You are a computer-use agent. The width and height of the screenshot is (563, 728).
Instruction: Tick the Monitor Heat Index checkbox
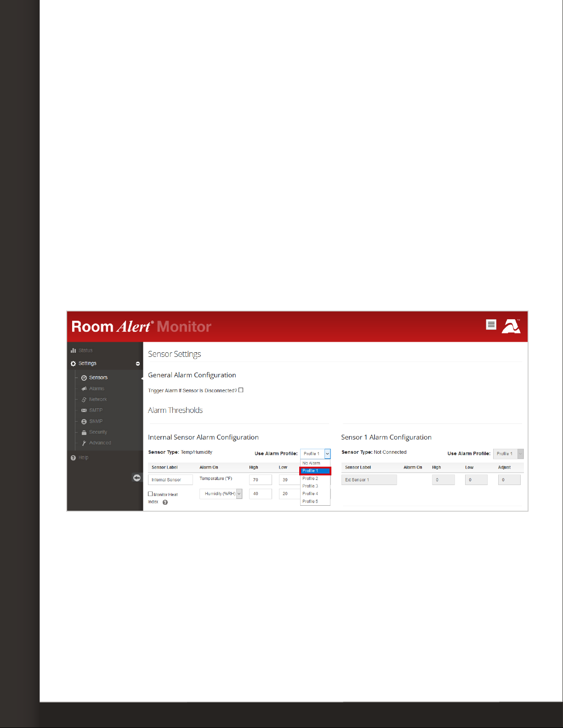click(150, 494)
